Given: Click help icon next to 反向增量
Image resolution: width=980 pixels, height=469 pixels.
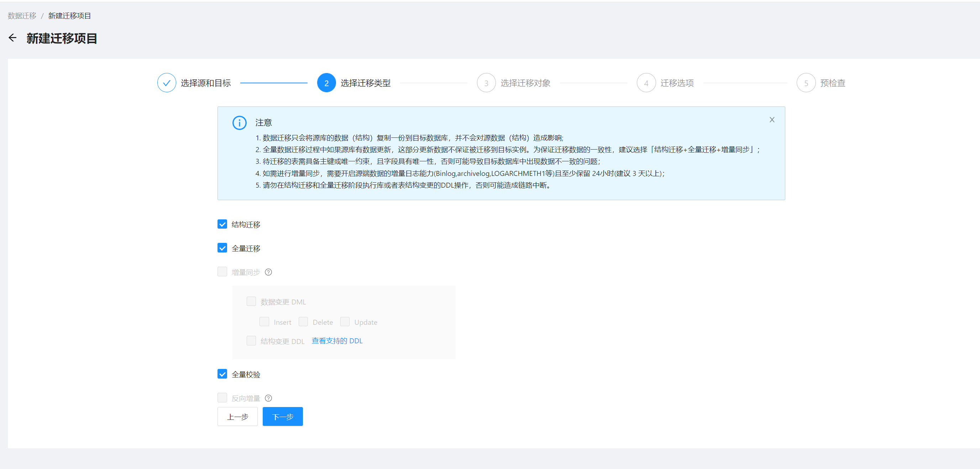Looking at the screenshot, I should pyautogui.click(x=268, y=398).
